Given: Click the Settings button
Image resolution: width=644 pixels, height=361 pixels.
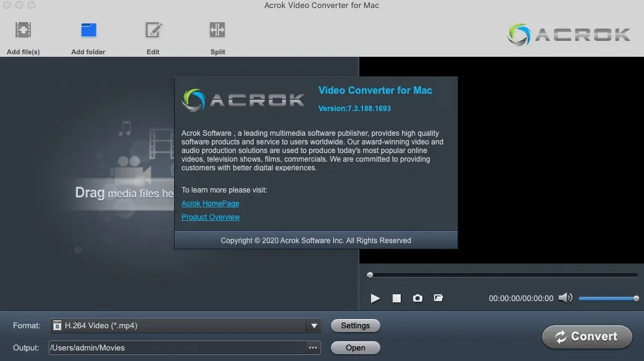Looking at the screenshot, I should tap(355, 326).
